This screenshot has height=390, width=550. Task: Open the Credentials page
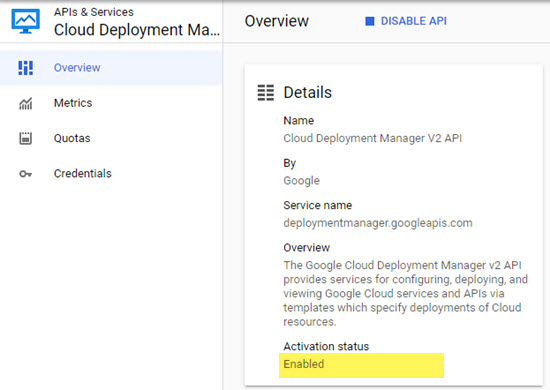tap(111, 174)
